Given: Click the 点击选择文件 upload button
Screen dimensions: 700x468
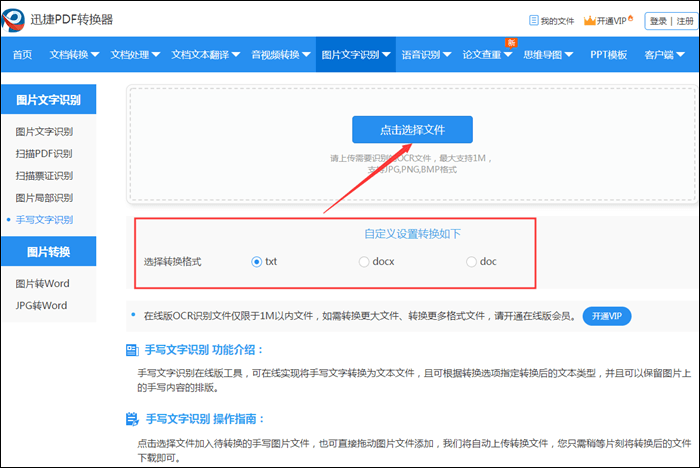Looking at the screenshot, I should (x=412, y=130).
